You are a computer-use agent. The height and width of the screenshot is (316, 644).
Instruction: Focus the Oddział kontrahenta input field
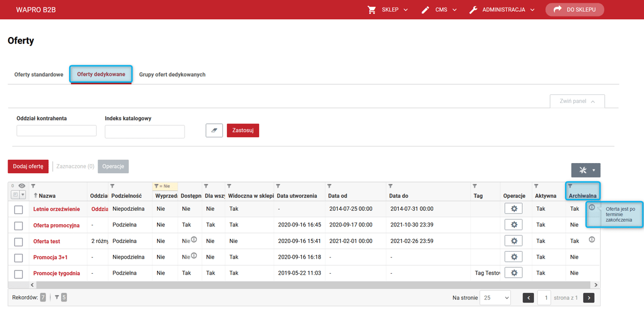pos(56,130)
